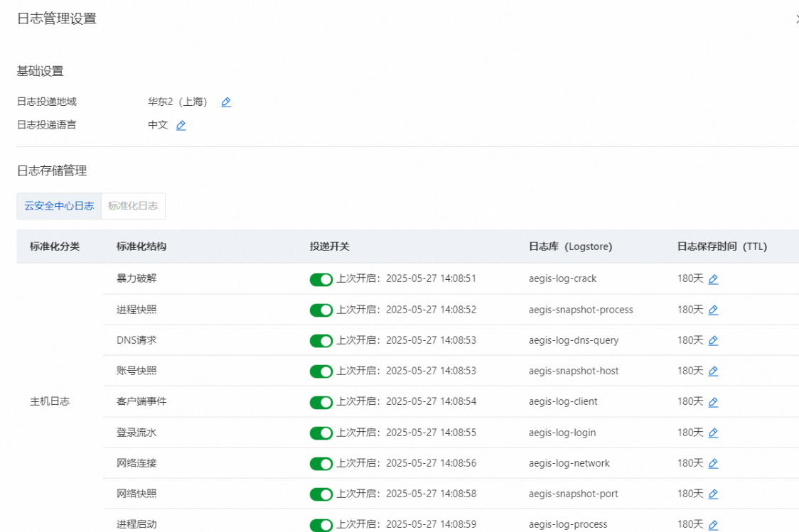
Task: Click the 基础设置 section heading
Action: click(41, 71)
